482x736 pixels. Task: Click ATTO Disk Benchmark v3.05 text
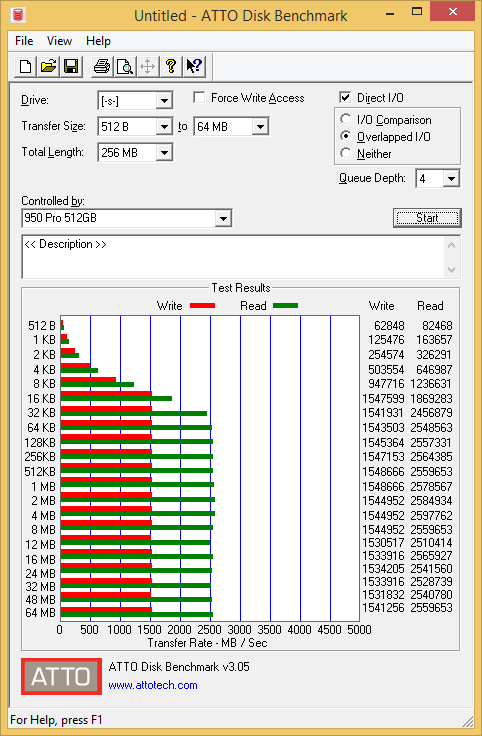[x=179, y=667]
